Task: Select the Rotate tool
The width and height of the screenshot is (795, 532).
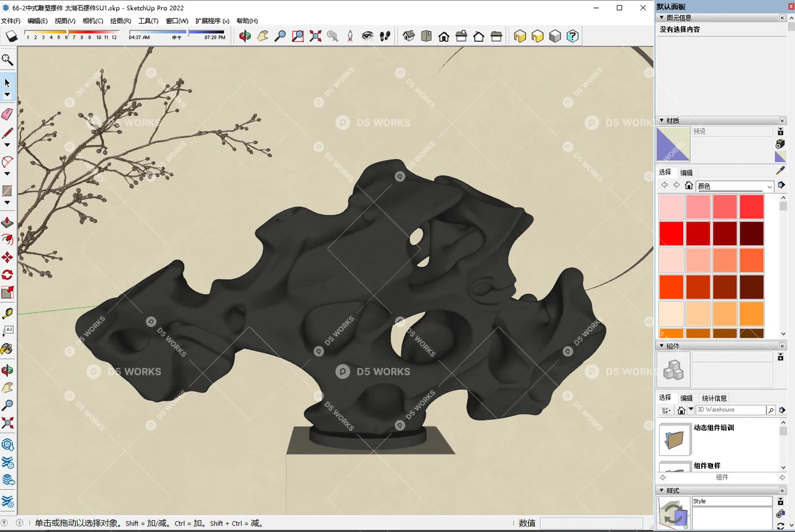Action: (7, 275)
